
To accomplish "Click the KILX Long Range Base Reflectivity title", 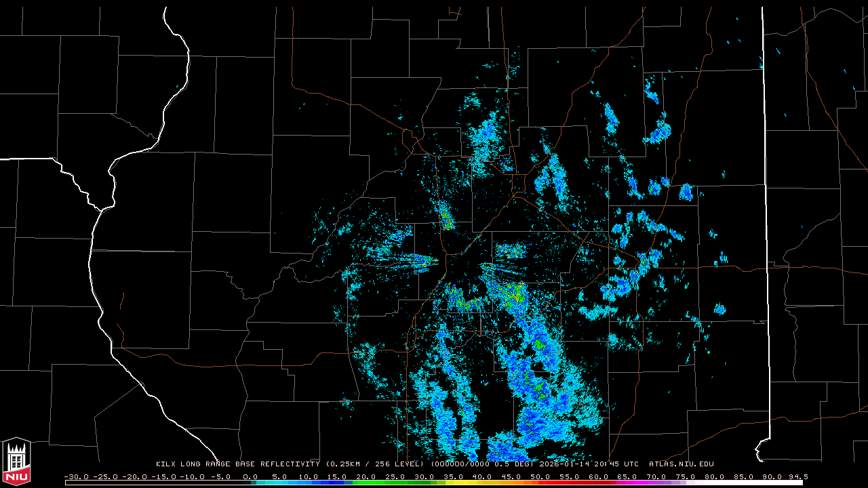I will point(237,464).
